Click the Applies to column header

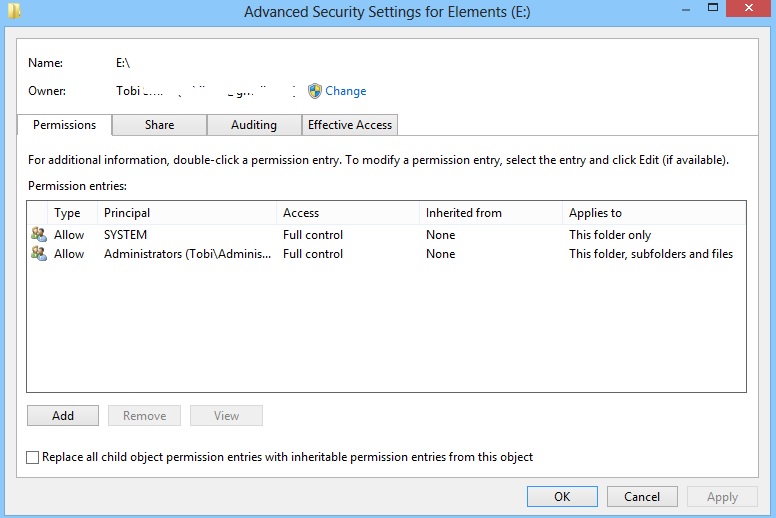(x=653, y=213)
